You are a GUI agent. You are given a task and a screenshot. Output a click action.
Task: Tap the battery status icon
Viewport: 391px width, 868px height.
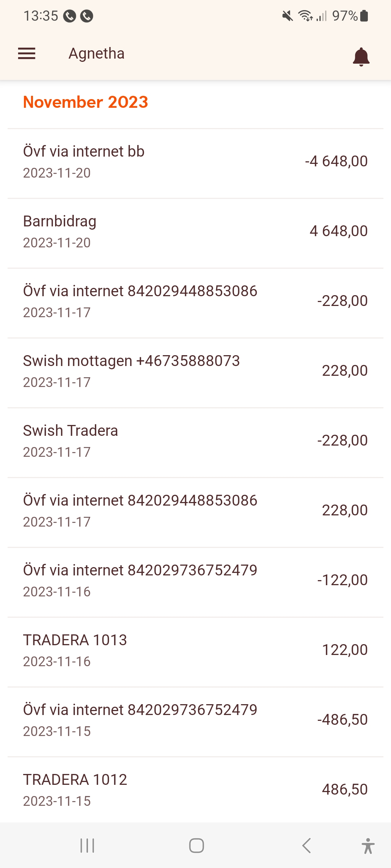click(x=364, y=16)
